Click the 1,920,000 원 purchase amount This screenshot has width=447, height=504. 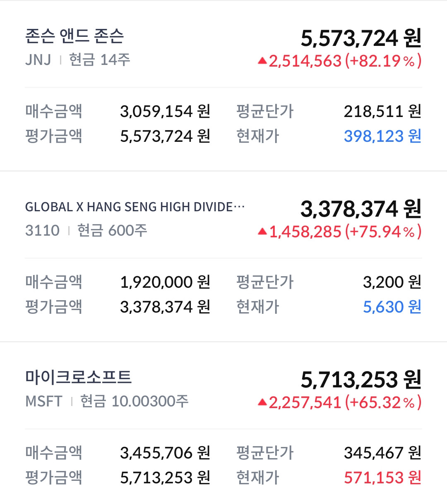coord(165,282)
